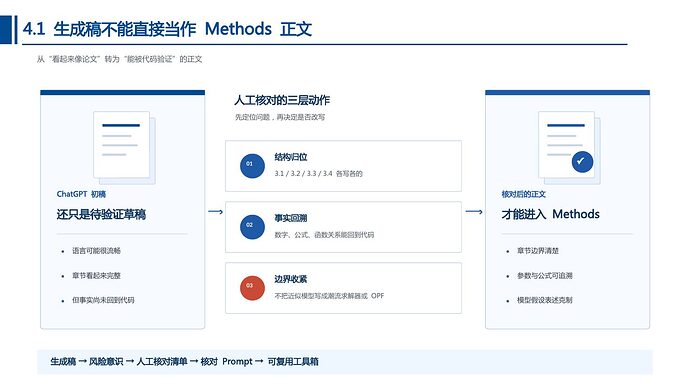Click the 01 circle badge beside 结构归位
The width and height of the screenshot is (690, 388).
pos(252,165)
